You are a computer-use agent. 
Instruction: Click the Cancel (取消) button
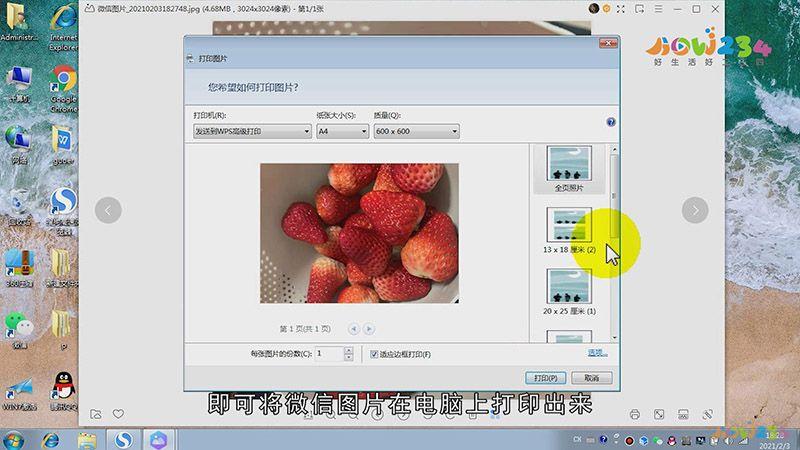(591, 378)
